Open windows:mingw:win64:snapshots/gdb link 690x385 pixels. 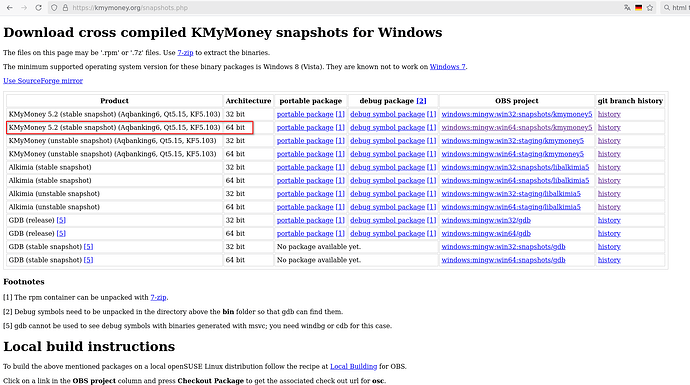(x=503, y=260)
